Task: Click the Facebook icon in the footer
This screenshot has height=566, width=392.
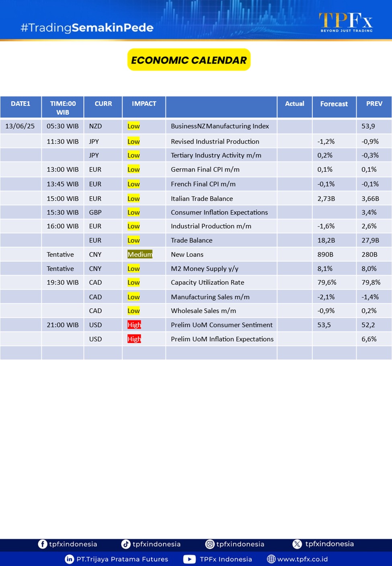Action: (42, 544)
